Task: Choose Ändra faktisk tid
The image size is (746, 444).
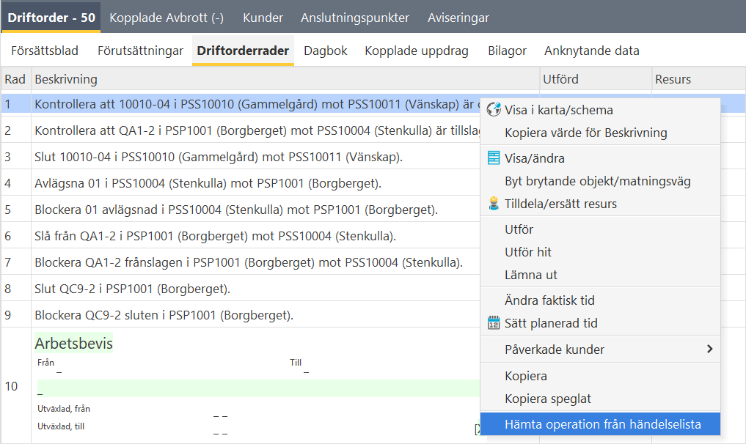Action: click(x=550, y=300)
